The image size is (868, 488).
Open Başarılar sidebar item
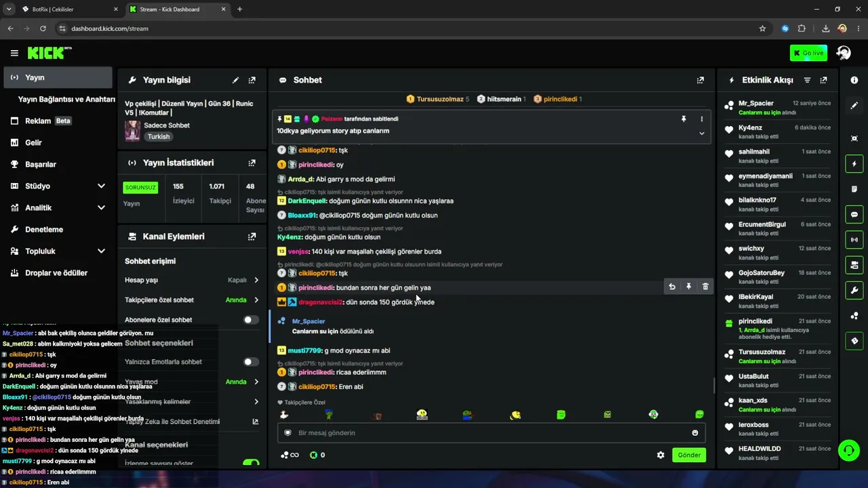pyautogui.click(x=58, y=164)
